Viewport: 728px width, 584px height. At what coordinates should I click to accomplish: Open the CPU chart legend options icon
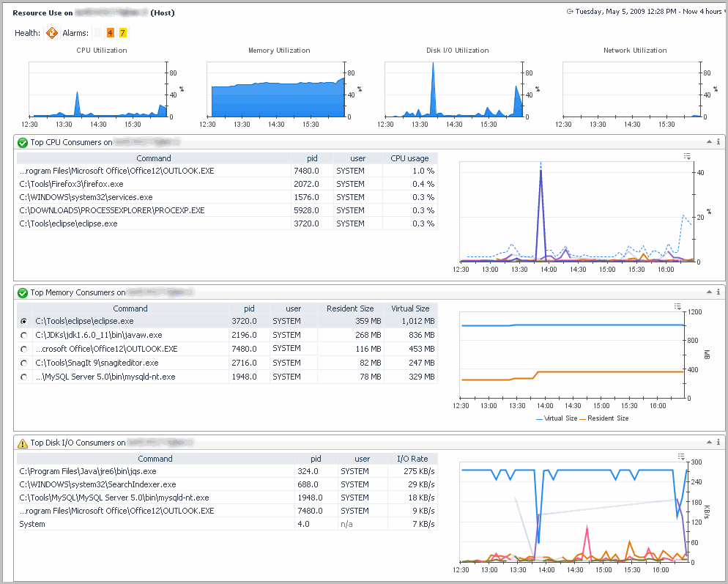(x=687, y=156)
